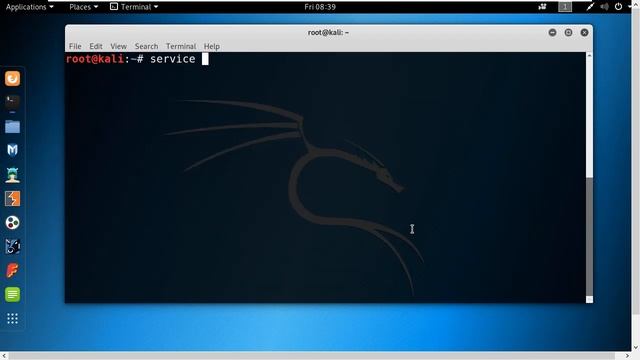Click the workspace indicator in the top bar
Viewport: 640px width, 360px height.
click(x=565, y=7)
